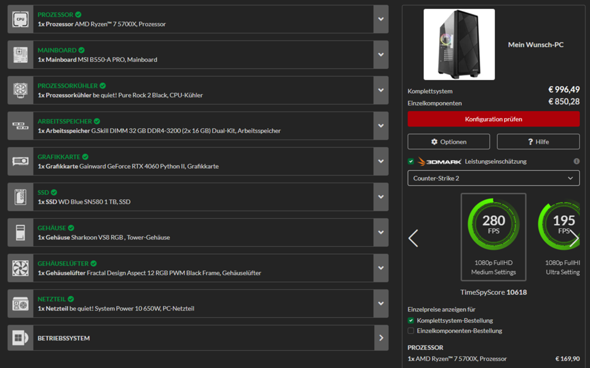Click the Arbeitsspeicher RAM icon
The height and width of the screenshot is (368, 590).
[20, 126]
